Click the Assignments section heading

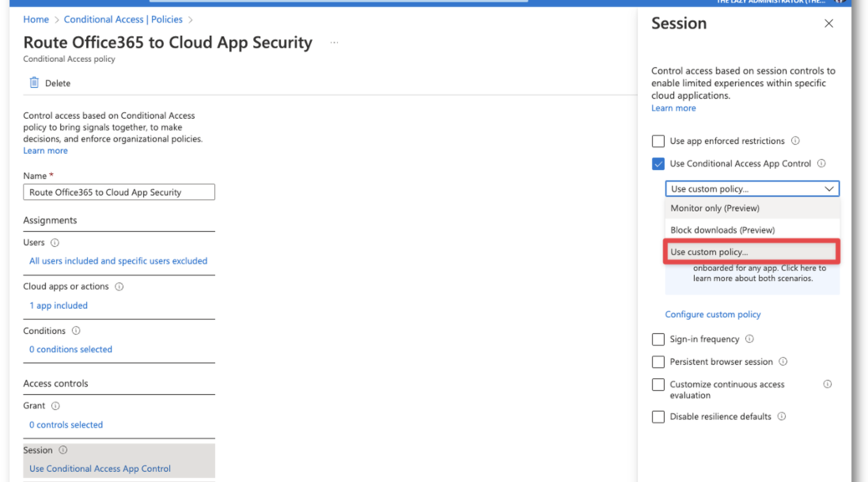click(x=50, y=221)
